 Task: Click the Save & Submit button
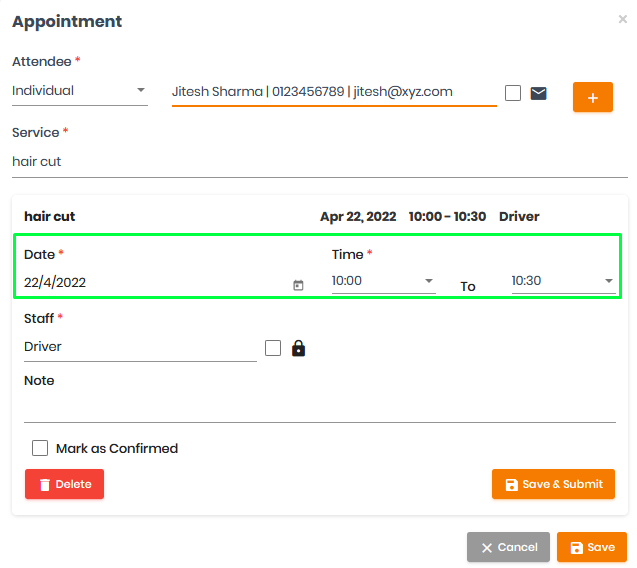pos(553,484)
